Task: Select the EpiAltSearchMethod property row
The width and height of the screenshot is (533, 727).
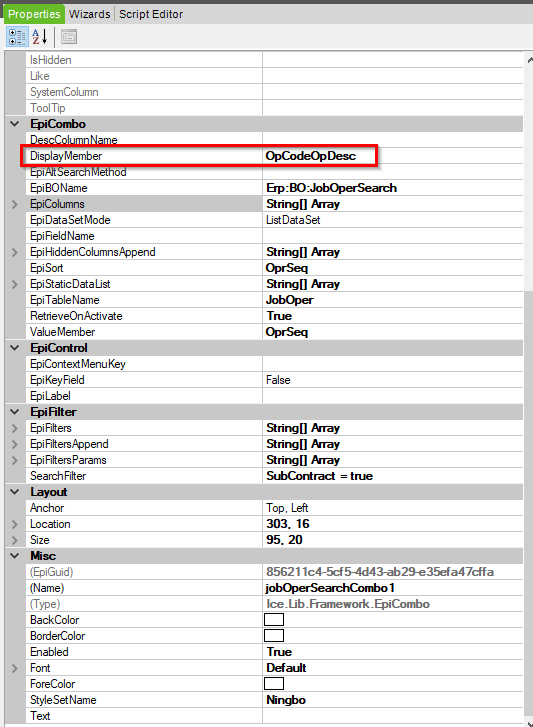Action: tap(274, 172)
